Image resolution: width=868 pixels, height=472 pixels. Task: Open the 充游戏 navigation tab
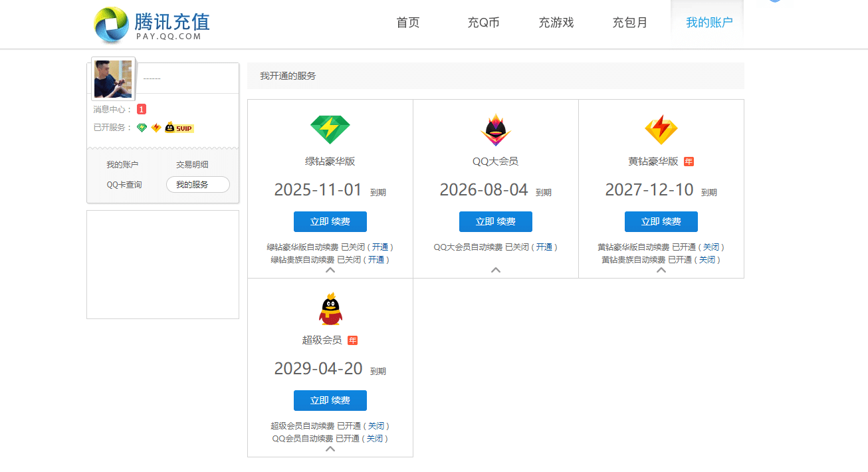tap(556, 23)
